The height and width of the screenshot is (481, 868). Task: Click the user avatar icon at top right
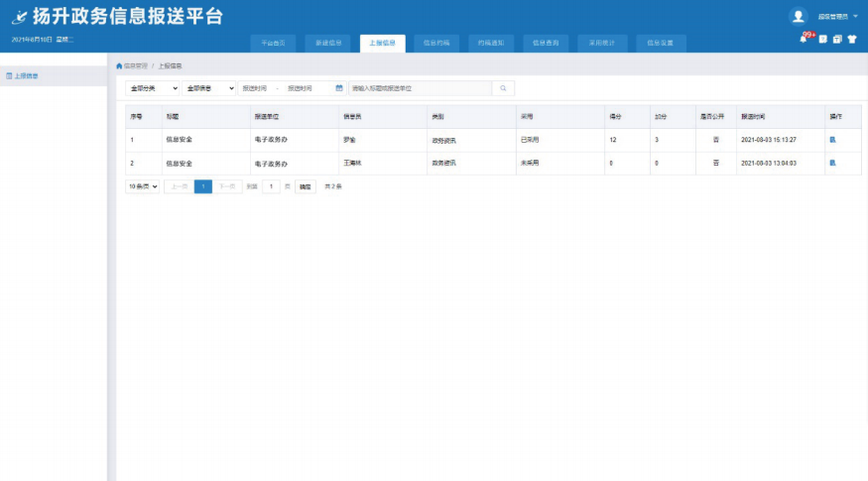point(798,16)
